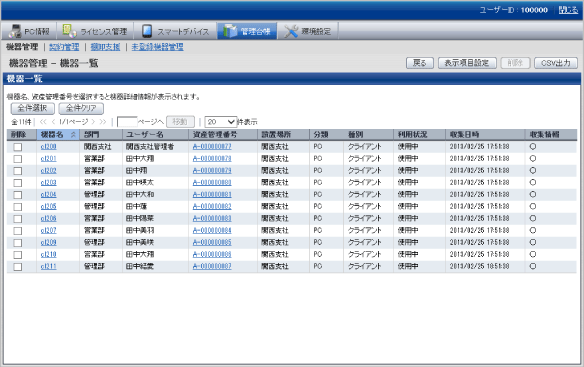Viewport: 584px width, 367px height.
Task: Open asset number link ending 887
Action: (212, 266)
